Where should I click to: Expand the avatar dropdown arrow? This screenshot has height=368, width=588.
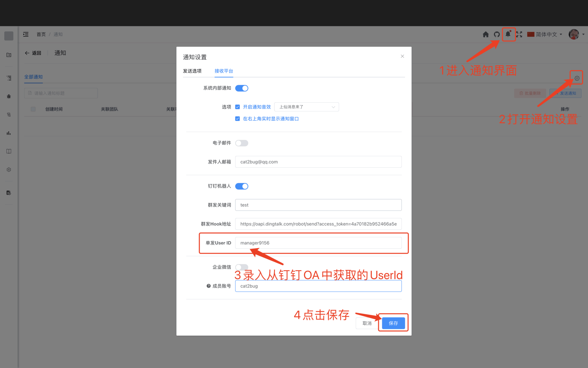[583, 34]
